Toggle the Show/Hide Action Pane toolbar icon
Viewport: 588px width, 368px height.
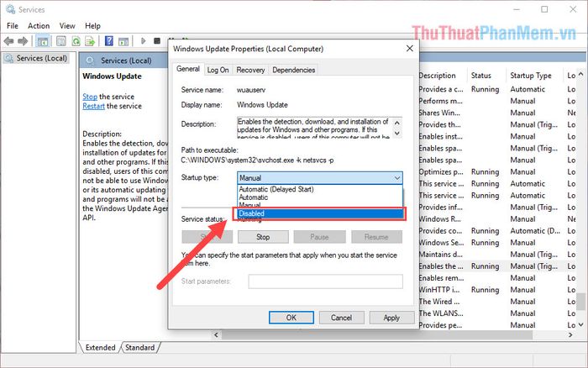tap(123, 41)
